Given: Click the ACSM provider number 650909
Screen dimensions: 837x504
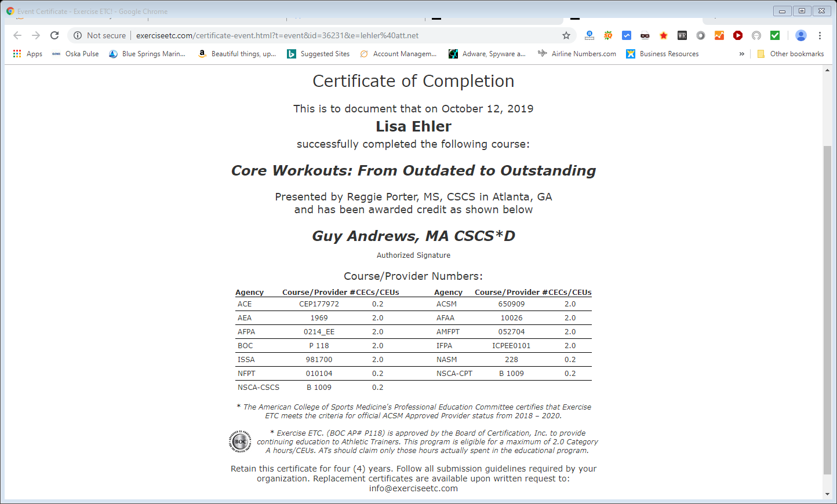Looking at the screenshot, I should point(511,304).
